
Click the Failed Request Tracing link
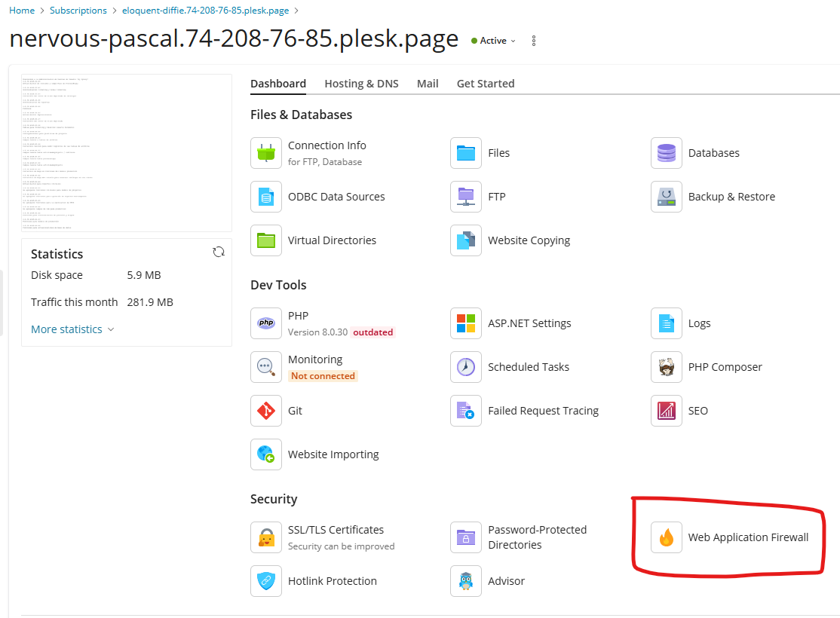[x=543, y=411]
